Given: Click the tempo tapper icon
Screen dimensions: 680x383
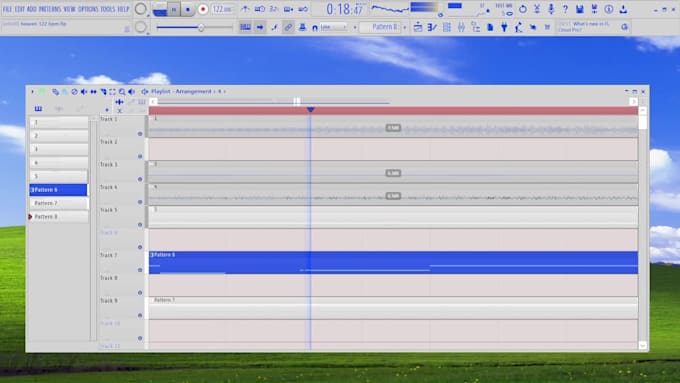Looking at the screenshot, I should tap(518, 27).
